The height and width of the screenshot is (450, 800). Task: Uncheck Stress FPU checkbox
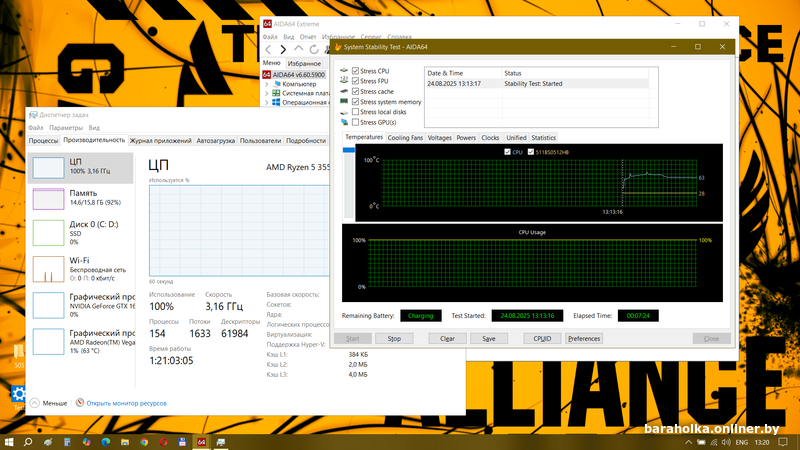[356, 81]
